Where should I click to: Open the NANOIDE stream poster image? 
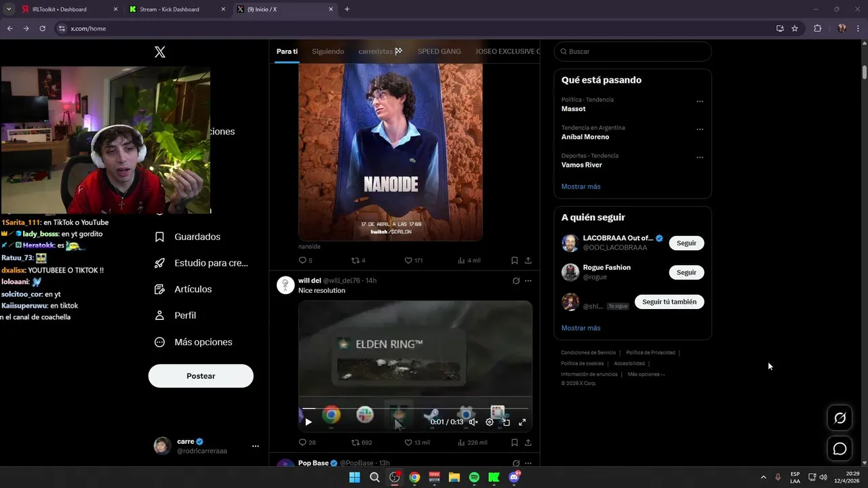[391, 152]
